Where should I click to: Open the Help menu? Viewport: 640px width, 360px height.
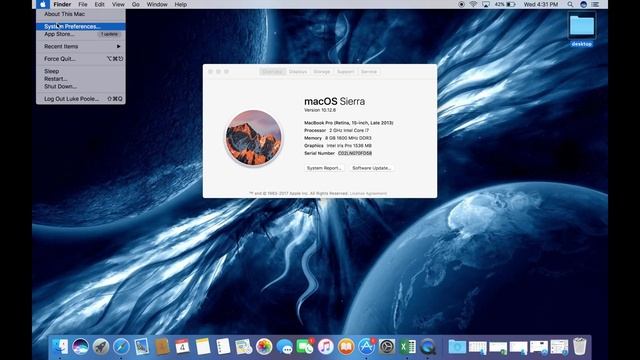(x=181, y=4)
